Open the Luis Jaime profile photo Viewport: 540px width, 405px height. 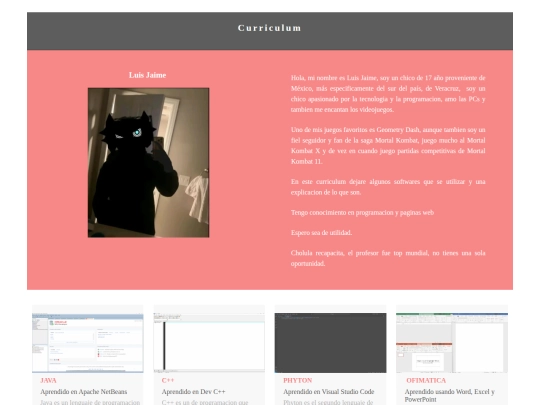[x=148, y=163]
